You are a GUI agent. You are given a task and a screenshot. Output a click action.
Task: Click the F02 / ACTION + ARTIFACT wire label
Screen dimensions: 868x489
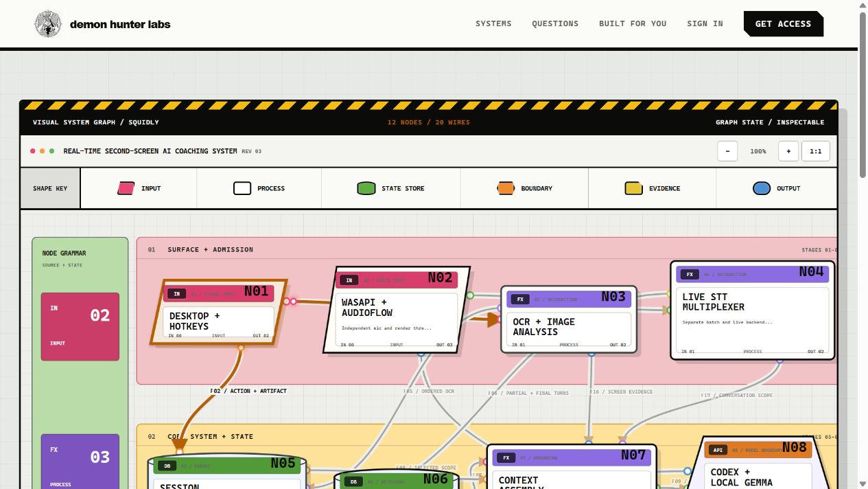(x=248, y=391)
